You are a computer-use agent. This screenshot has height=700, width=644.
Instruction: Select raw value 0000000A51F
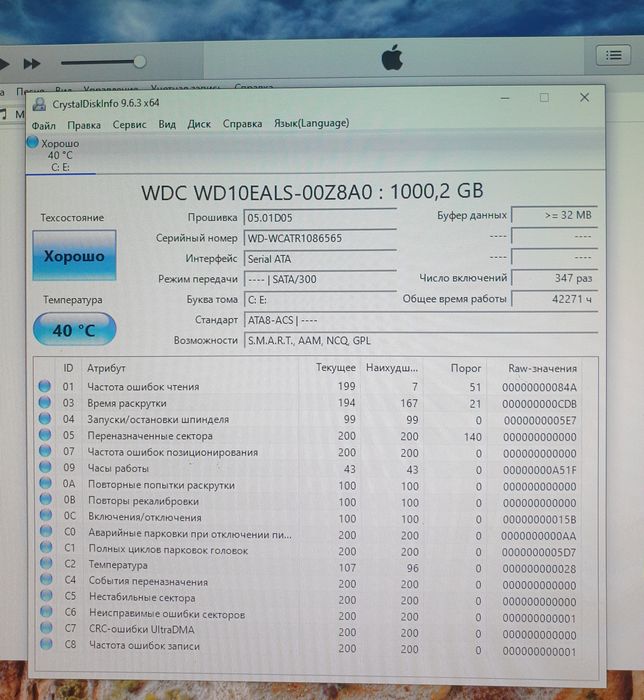coord(540,470)
